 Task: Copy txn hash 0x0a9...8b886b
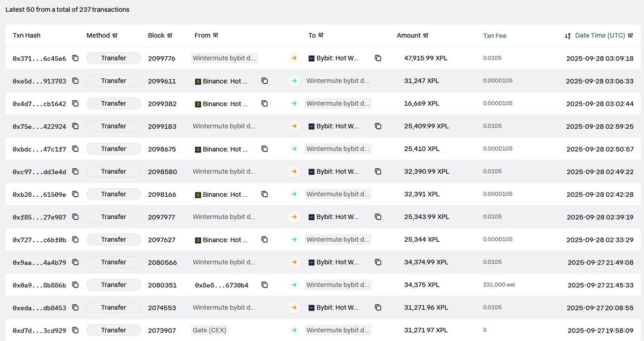[75, 285]
